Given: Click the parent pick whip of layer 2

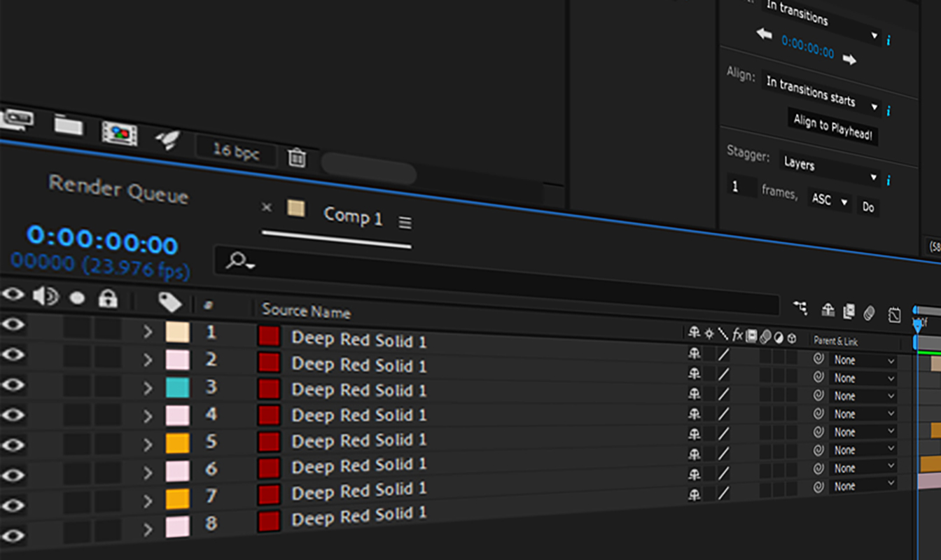Looking at the screenshot, I should (x=818, y=378).
